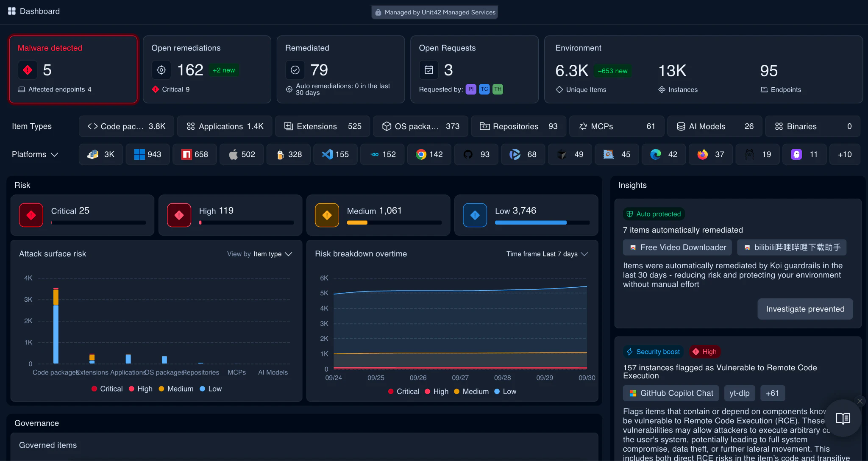Dismiss the floating help widget
Image resolution: width=868 pixels, height=461 pixels.
[860, 401]
